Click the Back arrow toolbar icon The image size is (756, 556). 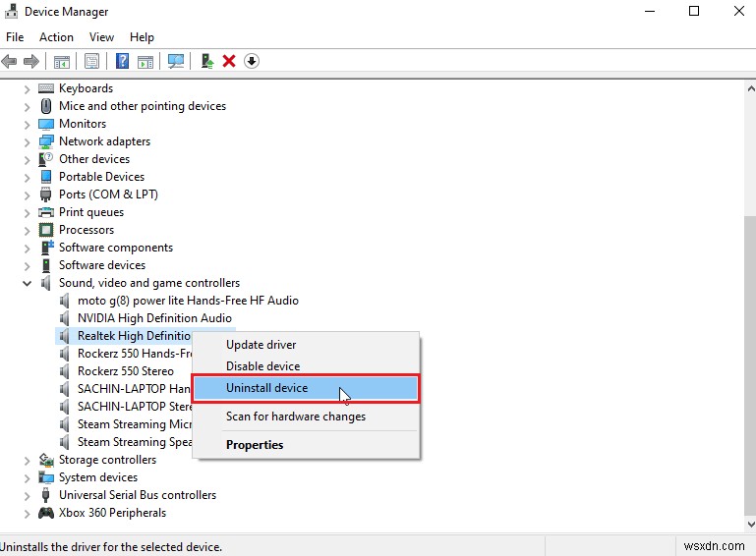9,61
